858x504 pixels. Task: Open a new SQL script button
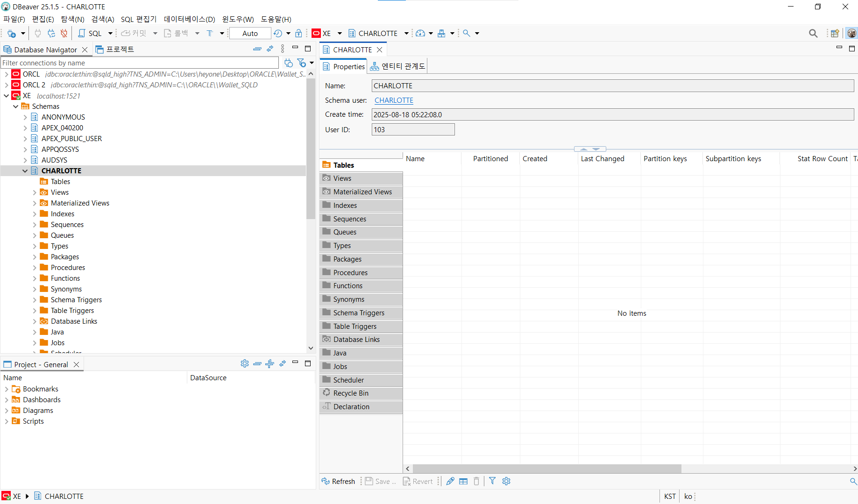click(90, 33)
